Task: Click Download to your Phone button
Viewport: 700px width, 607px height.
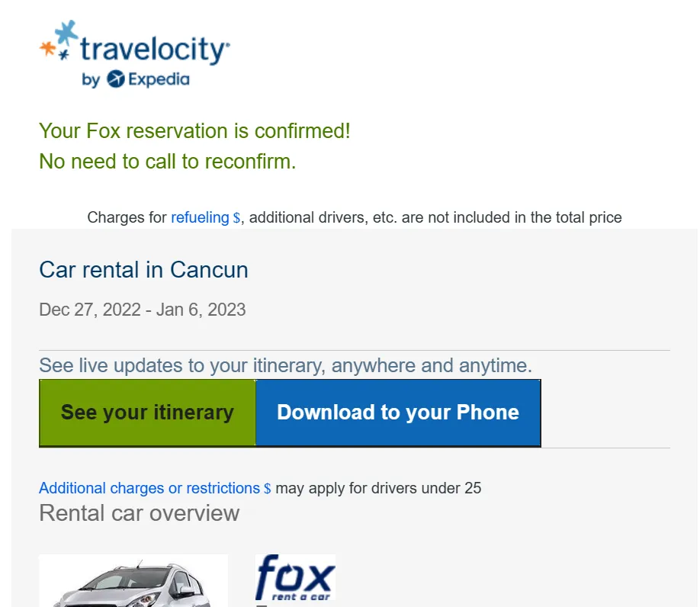Action: [x=398, y=413]
